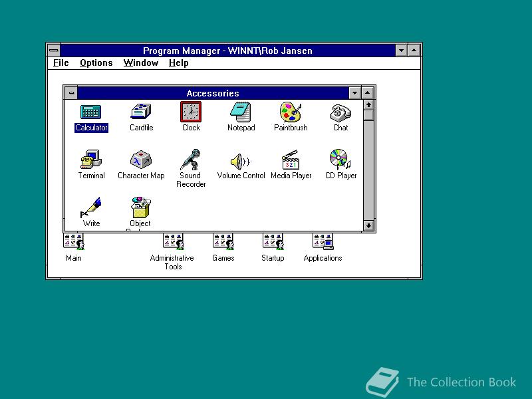This screenshot has height=399, width=532.
Task: Select the Object Packager box icon
Action: (141, 207)
